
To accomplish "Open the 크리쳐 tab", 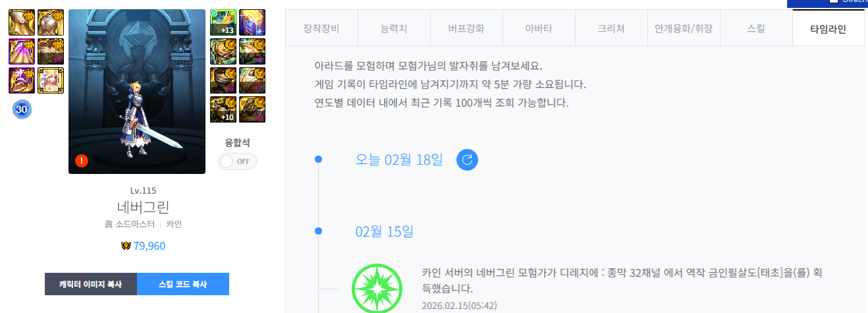I will click(611, 29).
